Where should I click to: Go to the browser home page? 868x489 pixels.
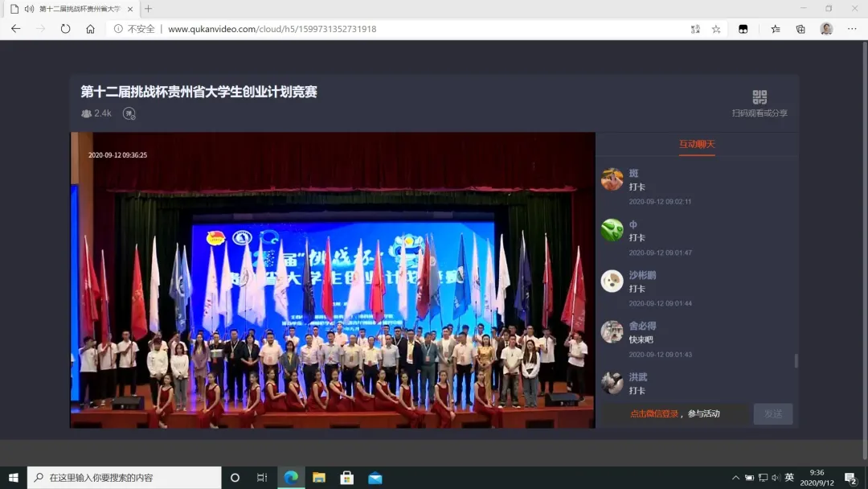pyautogui.click(x=90, y=29)
